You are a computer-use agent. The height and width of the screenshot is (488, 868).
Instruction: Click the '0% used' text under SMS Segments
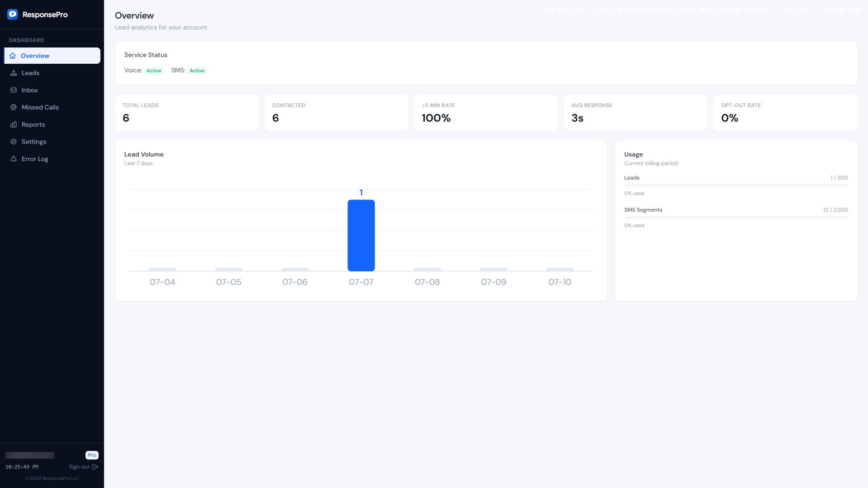tap(634, 225)
